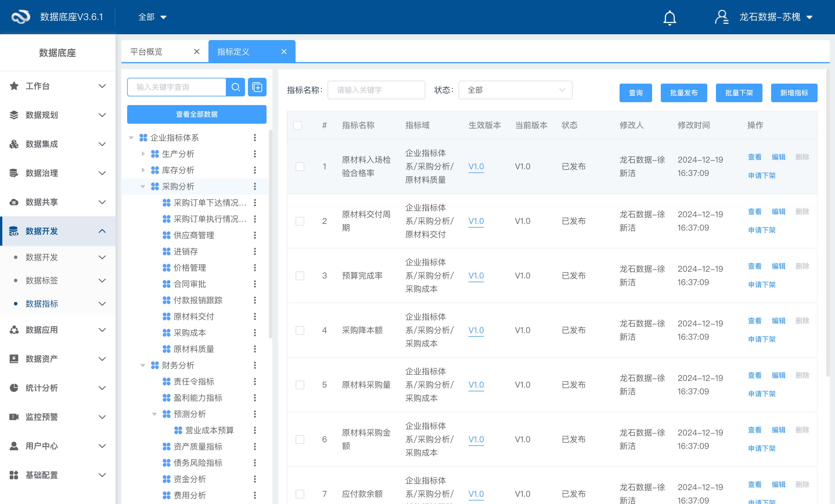Check the row checkbox for 原材料入场检验合格率

300,166
